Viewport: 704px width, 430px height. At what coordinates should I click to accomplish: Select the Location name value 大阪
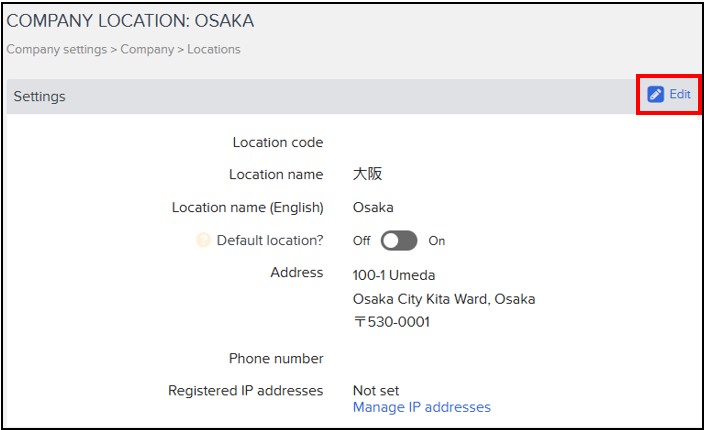pos(367,174)
